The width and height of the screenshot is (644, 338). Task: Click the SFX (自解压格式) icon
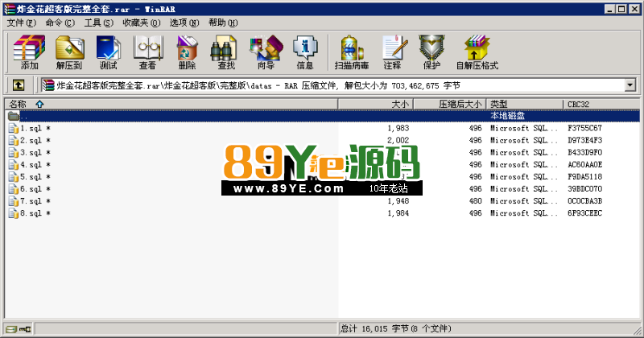477,52
